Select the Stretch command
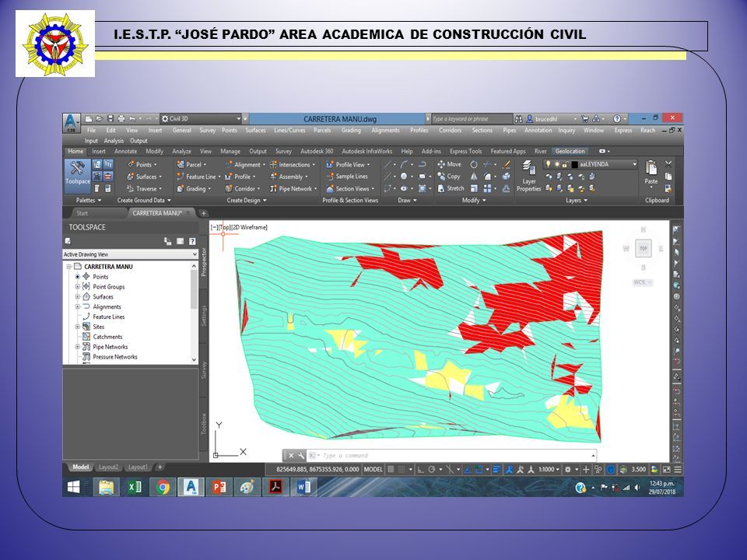Image resolution: width=747 pixels, height=560 pixels. 451,188
